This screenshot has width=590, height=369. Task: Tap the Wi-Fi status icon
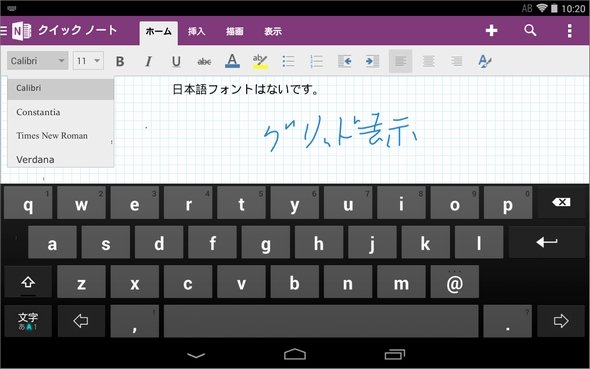tap(541, 8)
